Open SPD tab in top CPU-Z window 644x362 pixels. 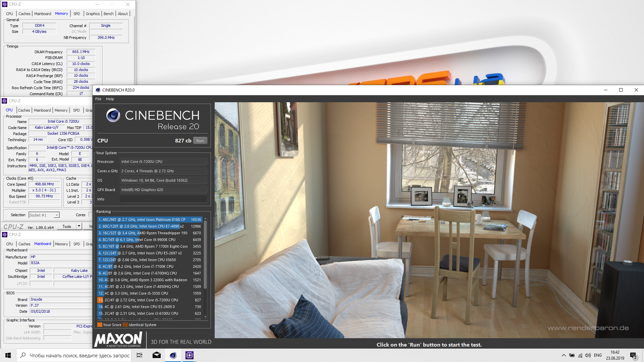click(76, 14)
